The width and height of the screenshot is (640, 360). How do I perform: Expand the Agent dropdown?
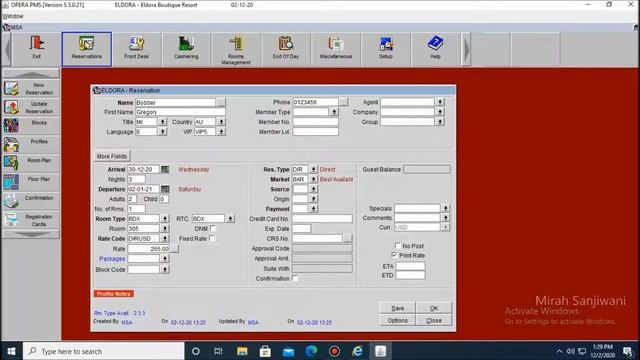[x=440, y=102]
